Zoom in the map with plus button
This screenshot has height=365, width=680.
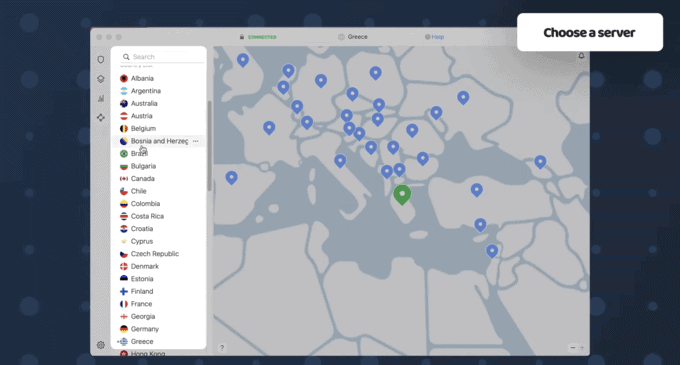582,348
